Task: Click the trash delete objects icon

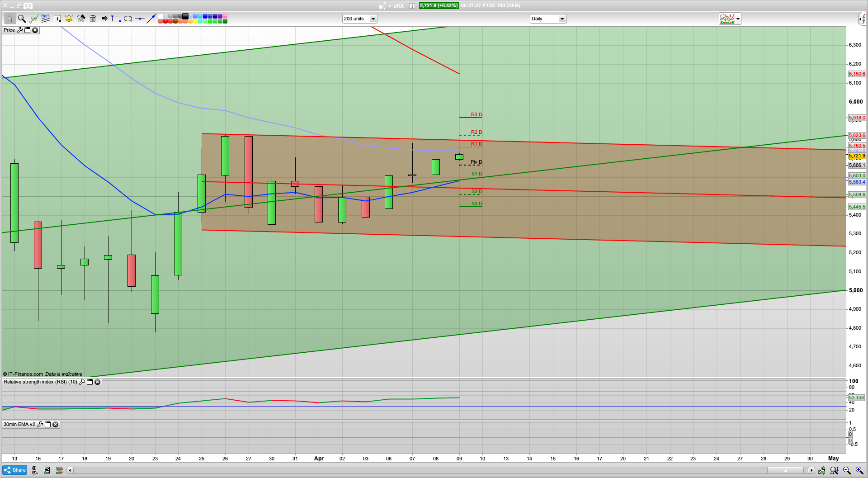Action: click(93, 19)
